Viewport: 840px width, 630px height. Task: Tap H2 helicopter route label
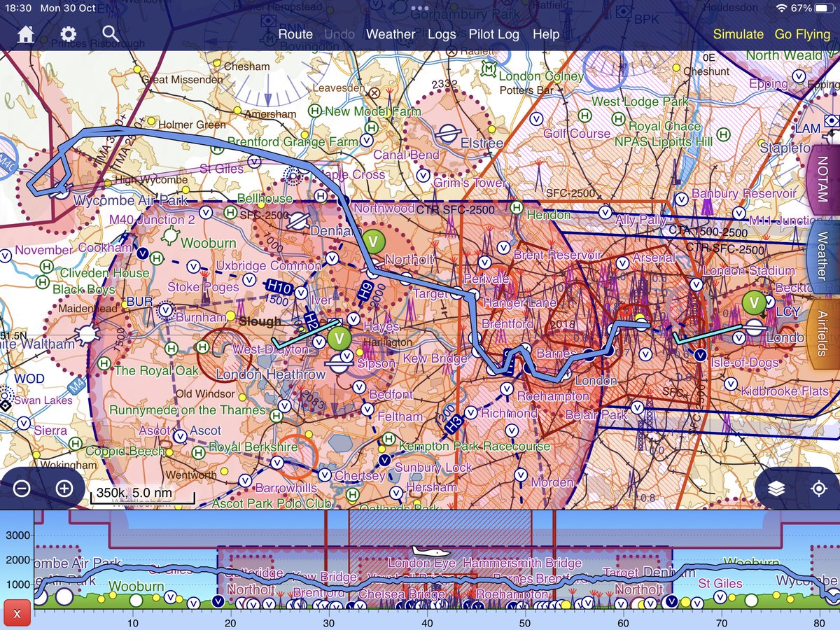(311, 320)
